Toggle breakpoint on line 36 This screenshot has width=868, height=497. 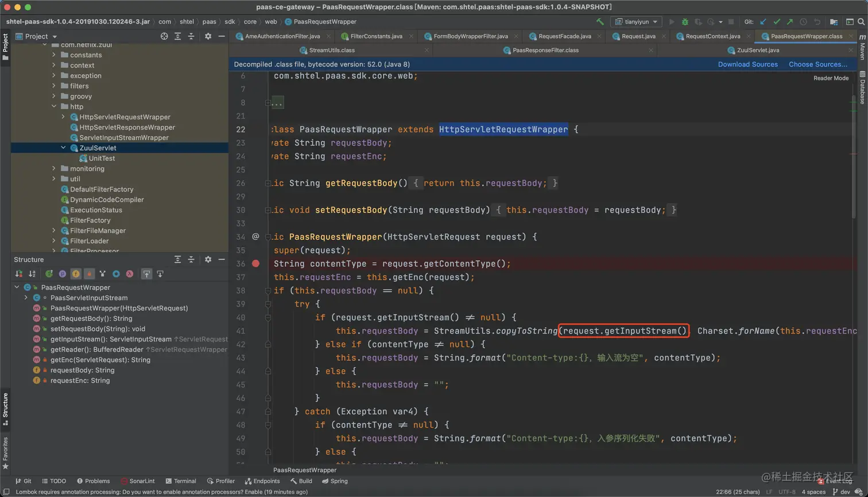tap(255, 263)
